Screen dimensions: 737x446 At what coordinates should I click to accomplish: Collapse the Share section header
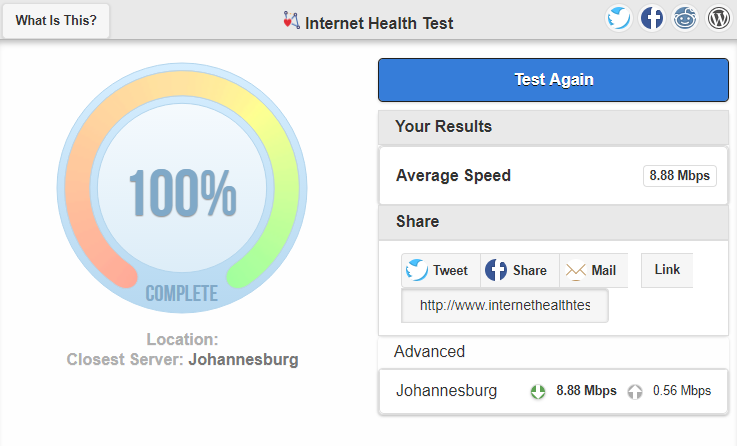[554, 222]
